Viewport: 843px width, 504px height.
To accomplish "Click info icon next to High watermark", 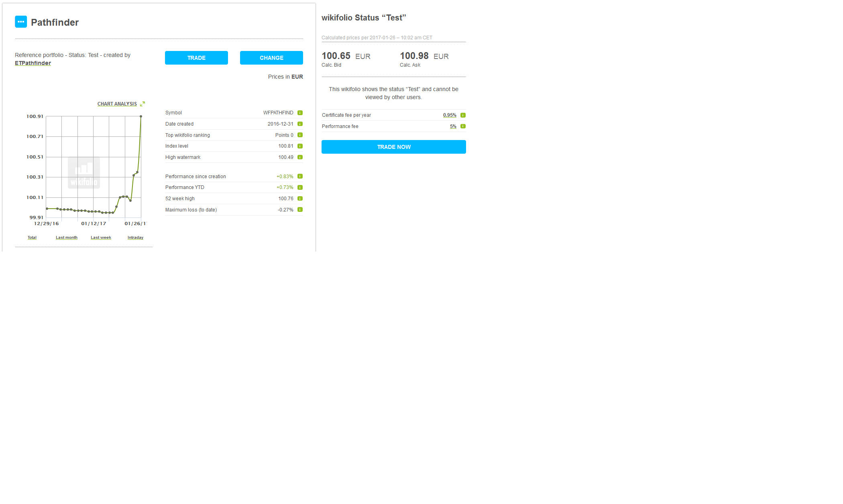I will 300,157.
